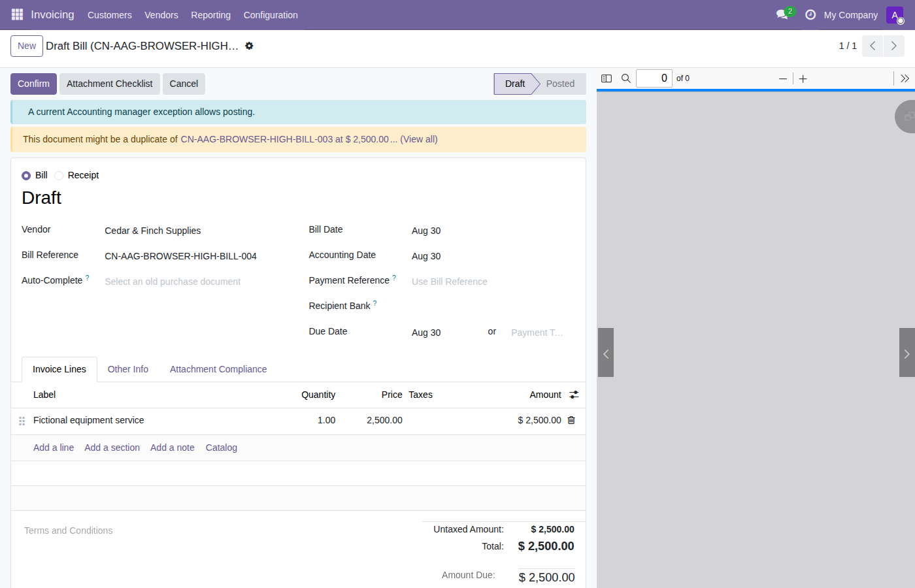The height and width of the screenshot is (588, 915).
Task: Select the Bill radio option
Action: click(26, 176)
